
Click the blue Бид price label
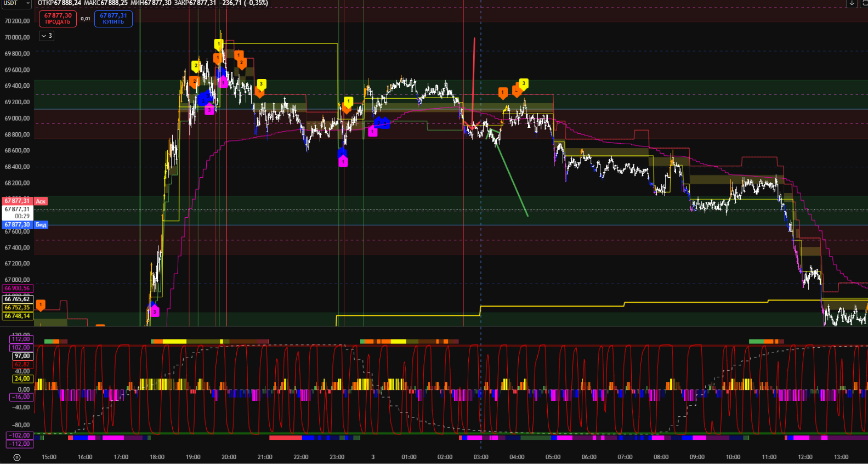tap(41, 225)
